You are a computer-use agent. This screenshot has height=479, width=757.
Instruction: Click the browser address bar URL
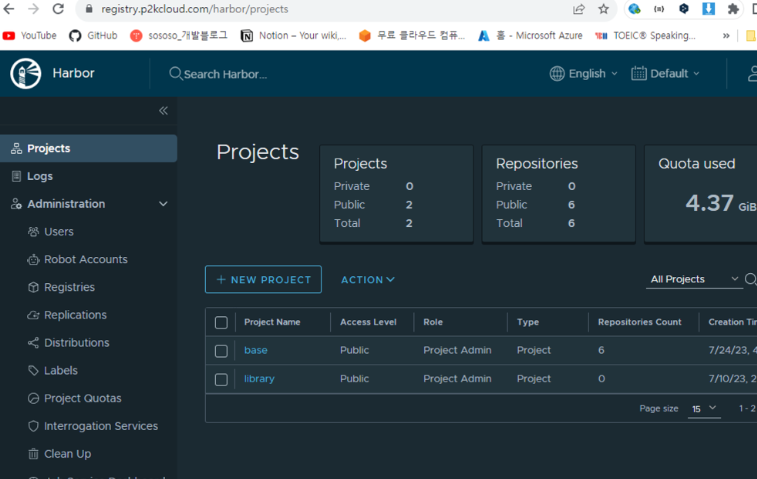pos(195,9)
